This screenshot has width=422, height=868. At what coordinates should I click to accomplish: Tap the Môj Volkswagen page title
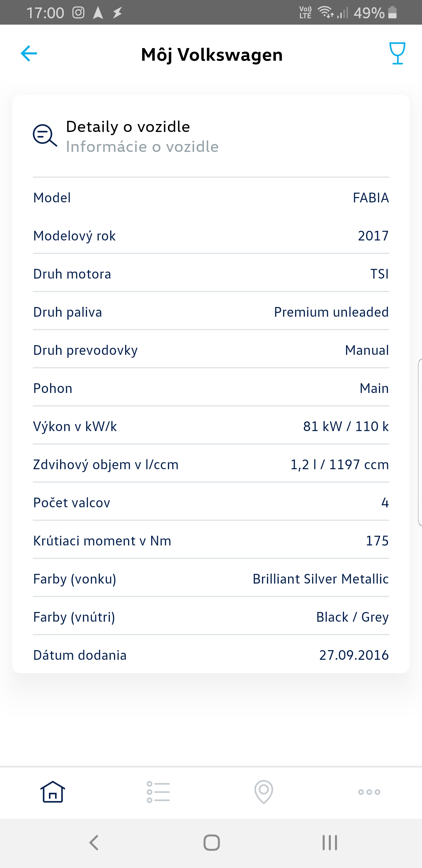pyautogui.click(x=212, y=55)
